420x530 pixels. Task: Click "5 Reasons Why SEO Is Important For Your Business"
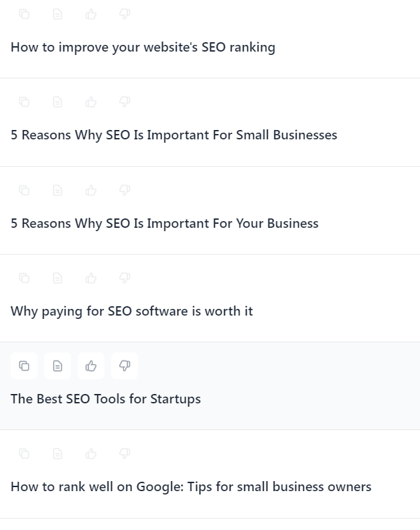(165, 224)
